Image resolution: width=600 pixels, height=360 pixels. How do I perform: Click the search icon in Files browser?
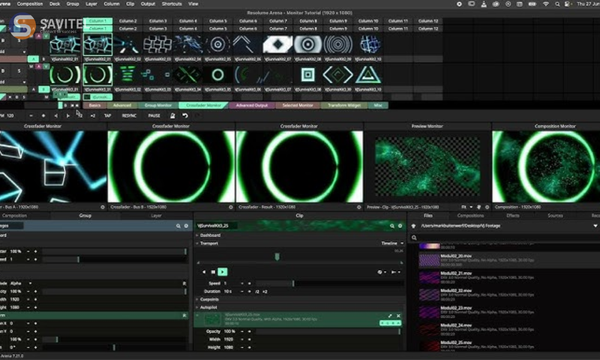coord(414,238)
